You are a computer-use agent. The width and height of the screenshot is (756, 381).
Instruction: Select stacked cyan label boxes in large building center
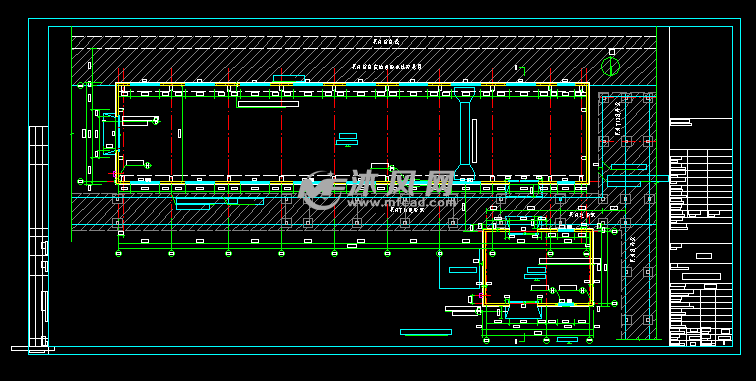coord(347,139)
